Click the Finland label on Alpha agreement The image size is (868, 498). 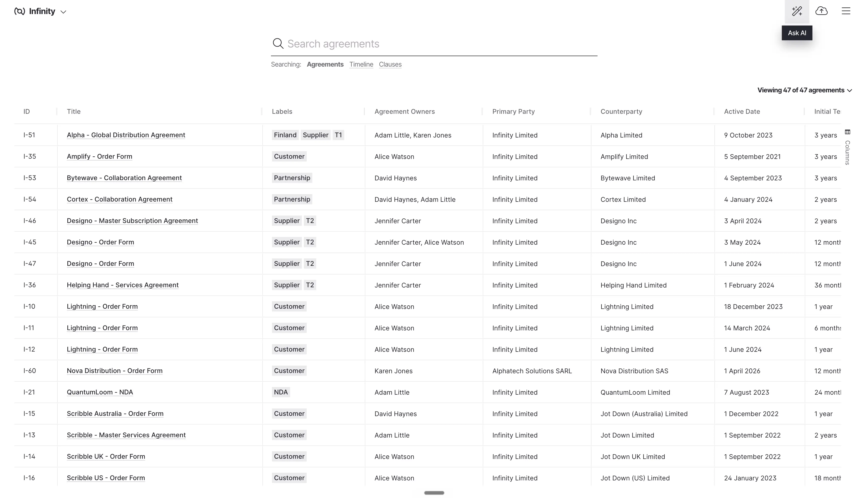coord(285,135)
